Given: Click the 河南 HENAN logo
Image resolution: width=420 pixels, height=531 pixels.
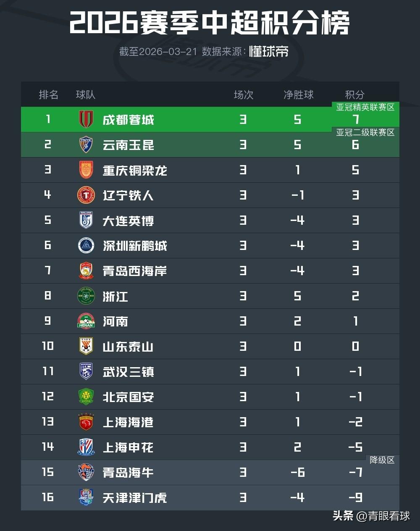Looking at the screenshot, I should (86, 321).
